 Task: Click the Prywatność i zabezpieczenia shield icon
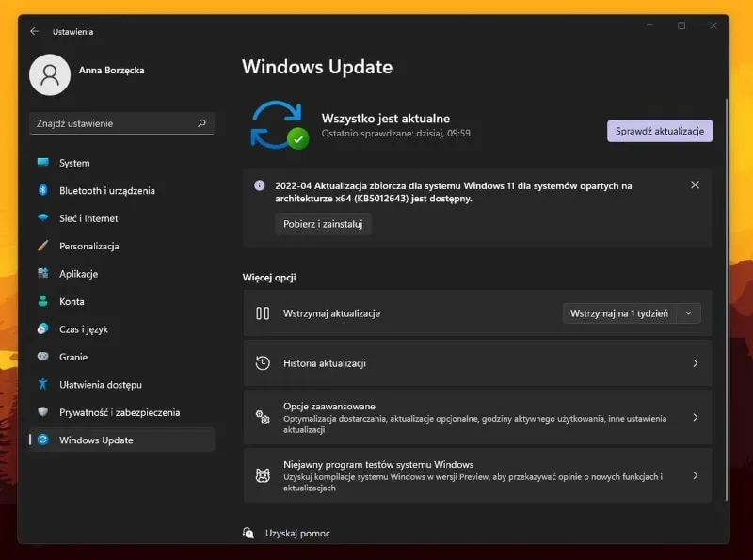(x=42, y=412)
